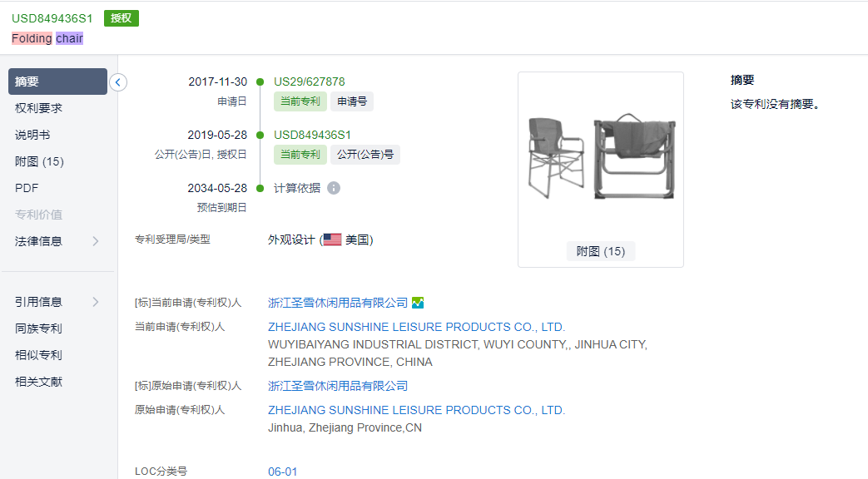Screen dimensions: 868x479
Task: Expand 法律信息 menu arrow
Action: point(95,241)
